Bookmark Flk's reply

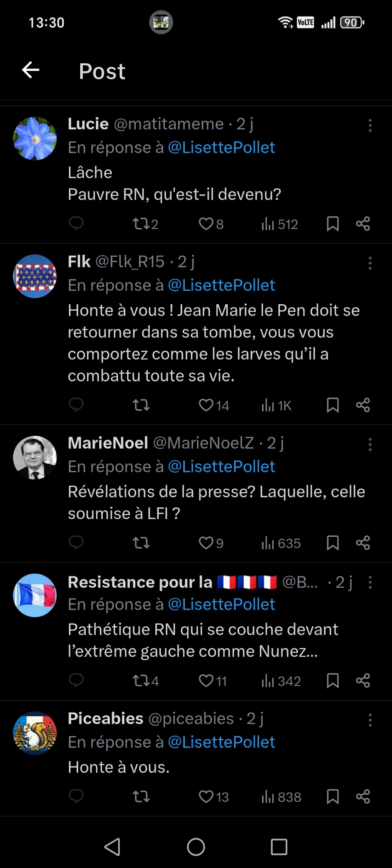pyautogui.click(x=333, y=405)
